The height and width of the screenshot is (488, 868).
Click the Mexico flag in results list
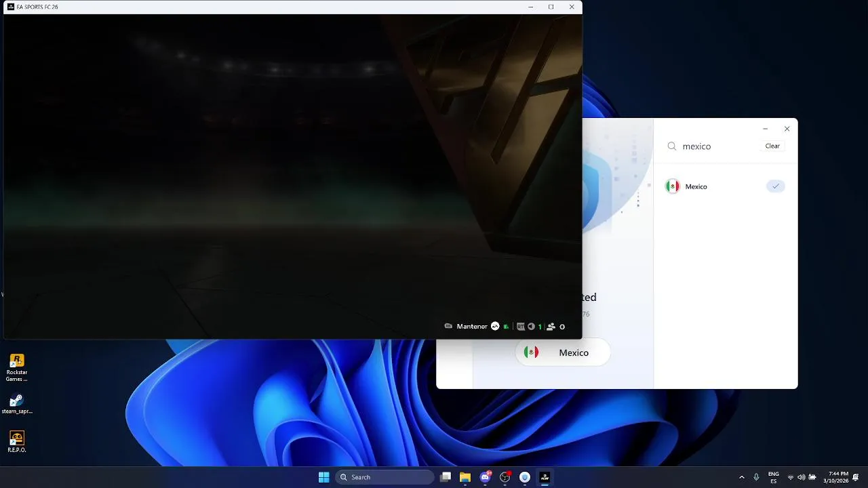coord(673,186)
